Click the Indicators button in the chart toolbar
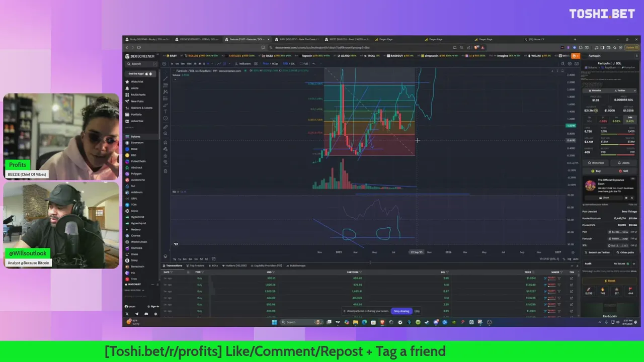The width and height of the screenshot is (644, 362). coord(244,64)
